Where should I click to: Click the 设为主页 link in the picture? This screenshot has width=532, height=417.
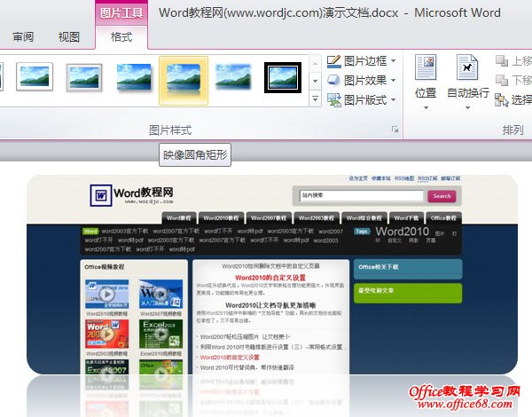click(358, 178)
